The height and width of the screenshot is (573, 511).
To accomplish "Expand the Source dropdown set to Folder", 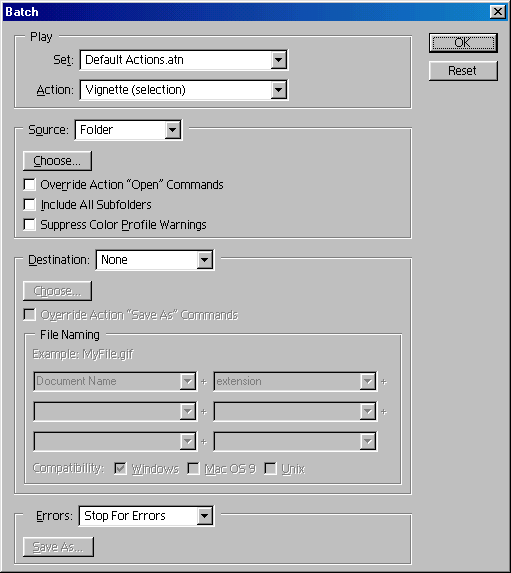I will click(128, 130).
